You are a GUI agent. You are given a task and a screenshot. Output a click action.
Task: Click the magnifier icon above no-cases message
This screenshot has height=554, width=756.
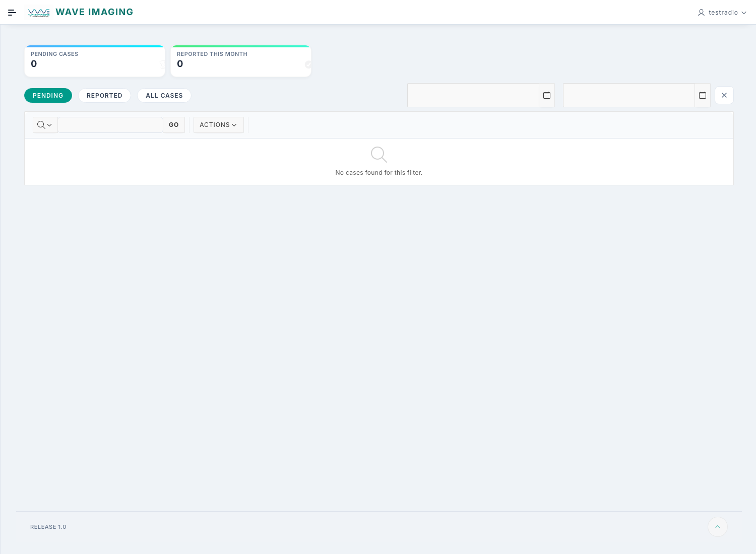379,155
